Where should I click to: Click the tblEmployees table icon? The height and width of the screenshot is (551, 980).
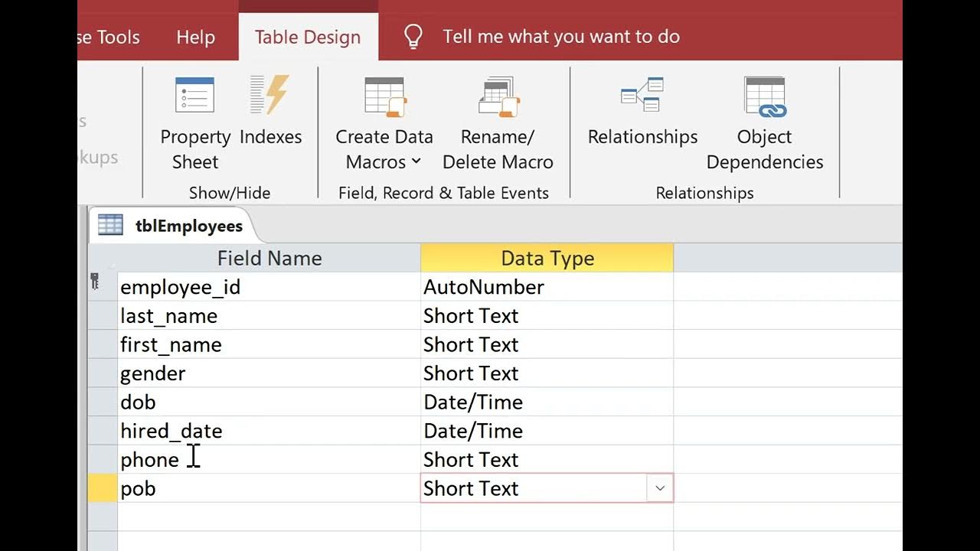click(110, 226)
